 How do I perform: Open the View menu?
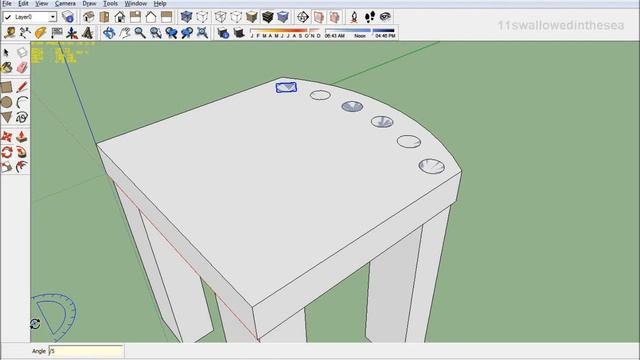coord(41,3)
